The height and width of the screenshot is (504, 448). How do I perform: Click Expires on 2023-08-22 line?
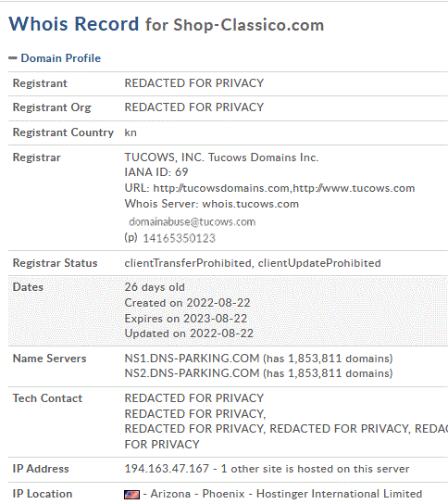click(x=186, y=319)
